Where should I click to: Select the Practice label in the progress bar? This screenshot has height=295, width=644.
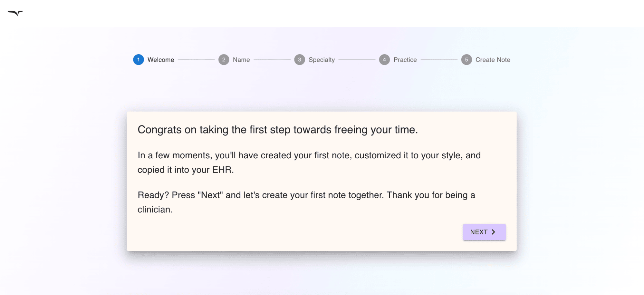[405, 60]
